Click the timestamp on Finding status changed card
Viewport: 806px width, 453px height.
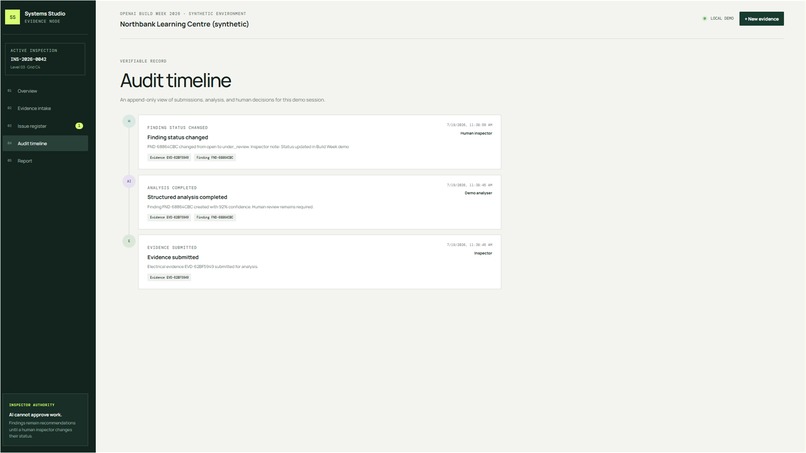point(469,125)
